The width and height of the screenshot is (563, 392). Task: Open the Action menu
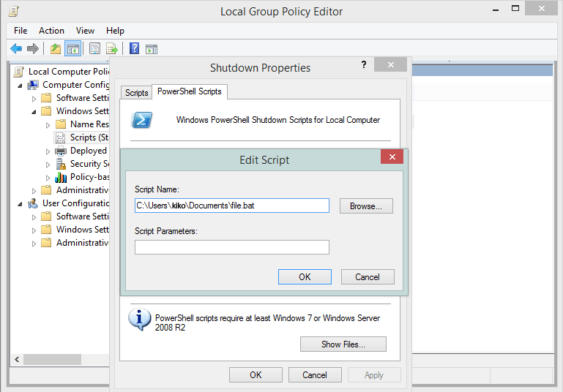(x=51, y=31)
